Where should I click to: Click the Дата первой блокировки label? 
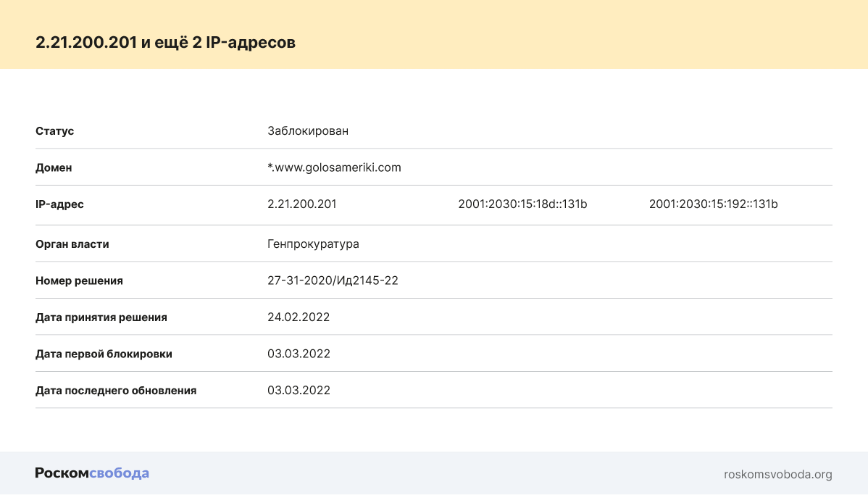click(104, 354)
